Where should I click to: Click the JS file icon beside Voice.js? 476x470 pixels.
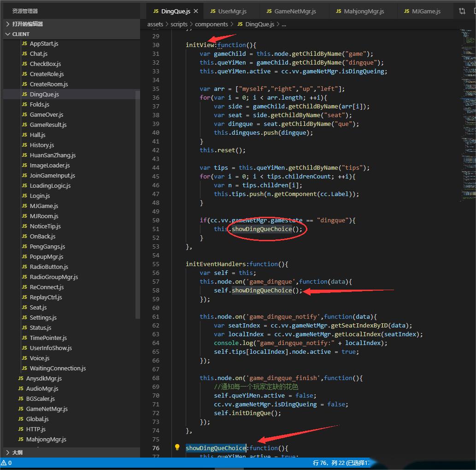pos(24,358)
